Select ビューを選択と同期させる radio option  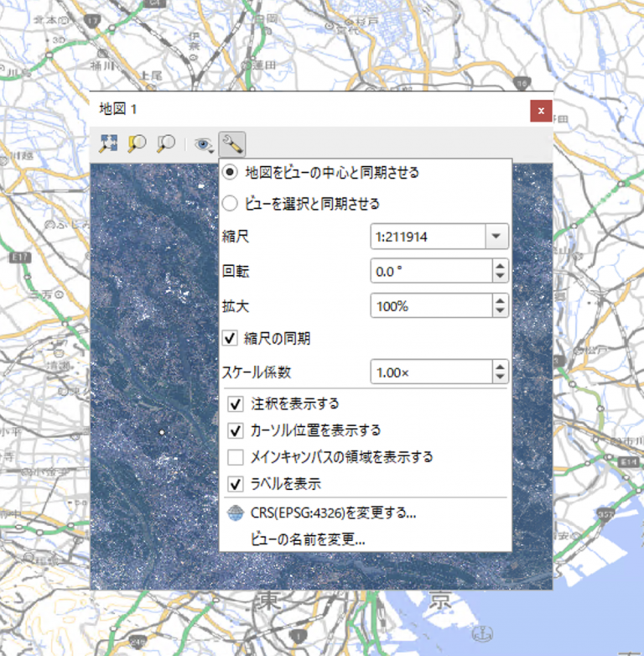click(x=230, y=203)
